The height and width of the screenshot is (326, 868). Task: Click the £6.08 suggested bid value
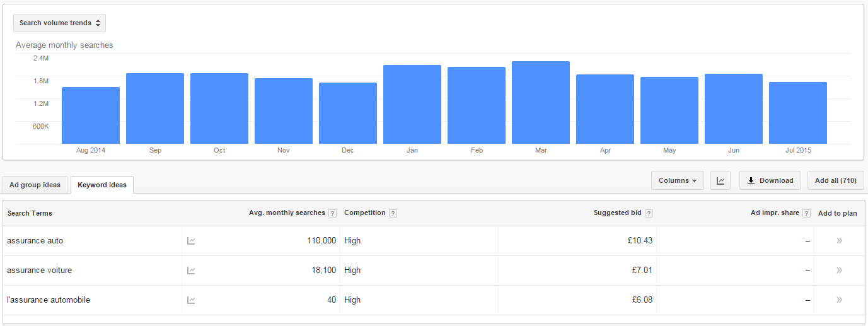642,300
